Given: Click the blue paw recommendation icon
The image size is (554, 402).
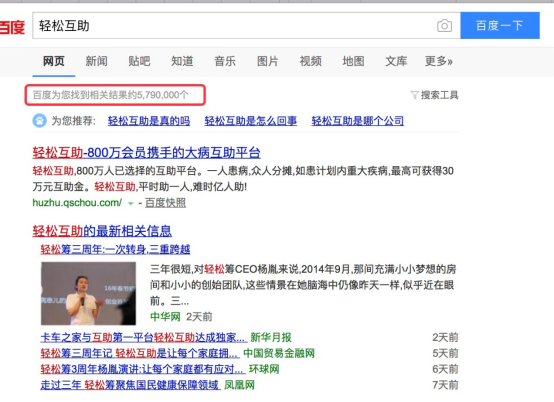Looking at the screenshot, I should tap(40, 121).
